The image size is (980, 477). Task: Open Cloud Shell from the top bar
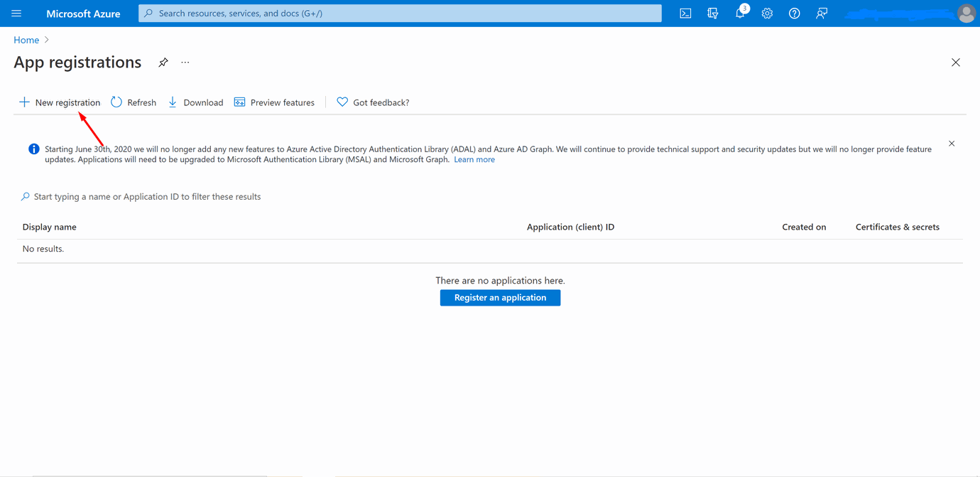click(685, 14)
